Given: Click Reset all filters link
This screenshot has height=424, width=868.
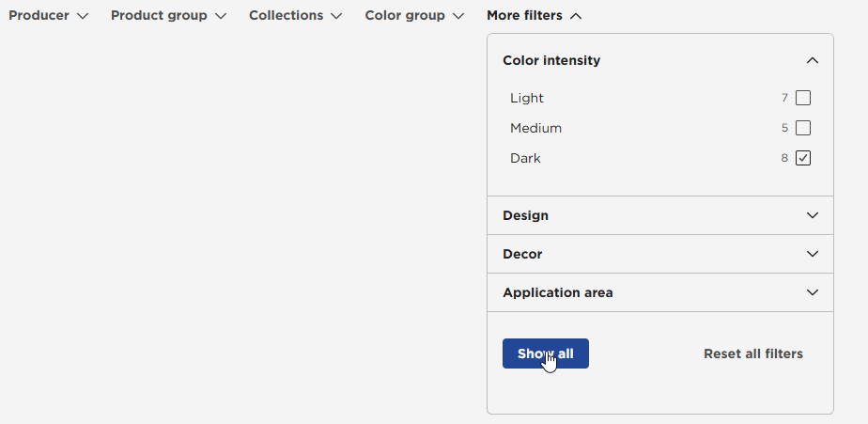Looking at the screenshot, I should (753, 353).
